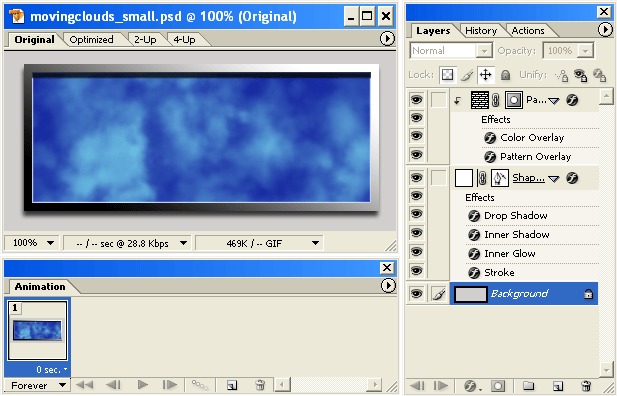This screenshot has height=396, width=617.
Task: Collapse the Shape layer effects list
Action: tap(554, 179)
